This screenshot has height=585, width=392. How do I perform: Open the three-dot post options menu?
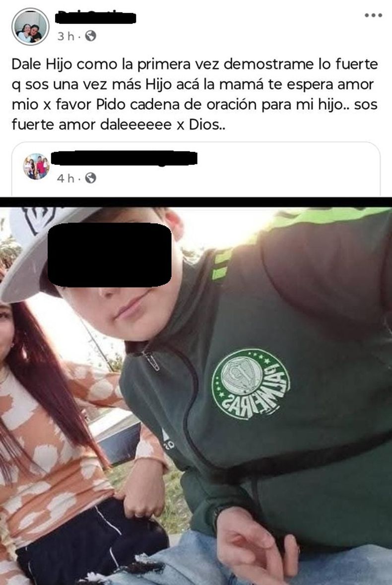tap(373, 15)
